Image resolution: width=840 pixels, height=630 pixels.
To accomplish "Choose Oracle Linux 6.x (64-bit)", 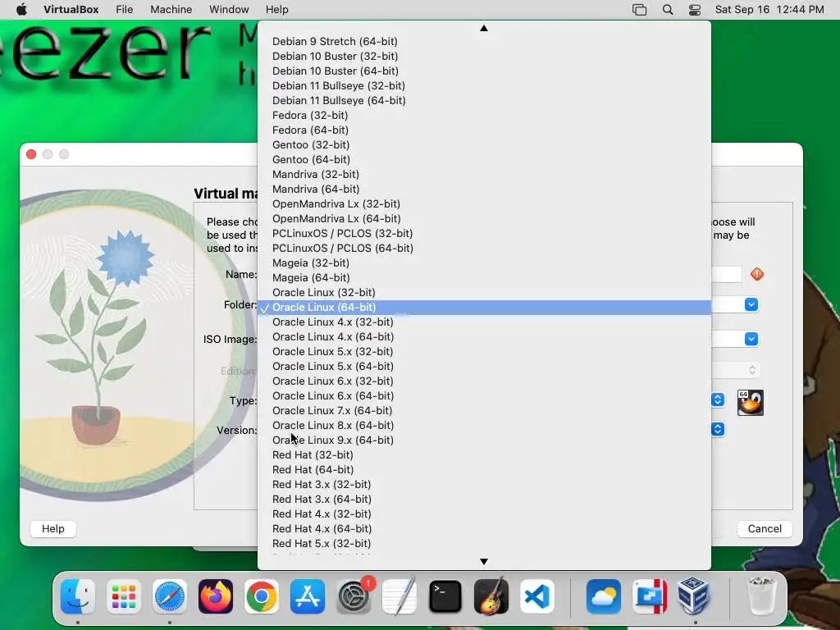I will [484, 396].
